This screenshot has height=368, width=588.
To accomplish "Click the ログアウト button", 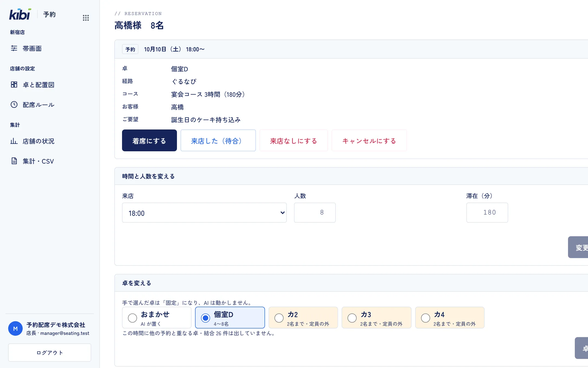I will click(50, 352).
